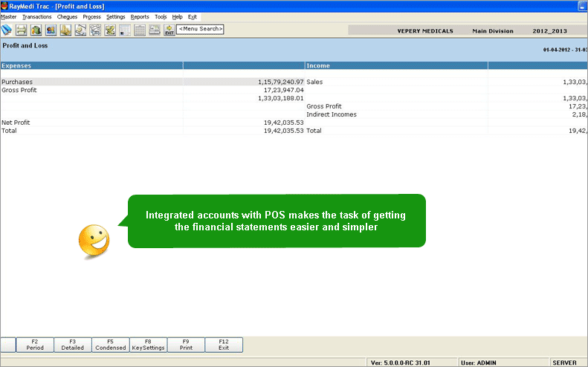Click the version number in status bar
Viewport: 588px width, 367px height.
coord(401,363)
